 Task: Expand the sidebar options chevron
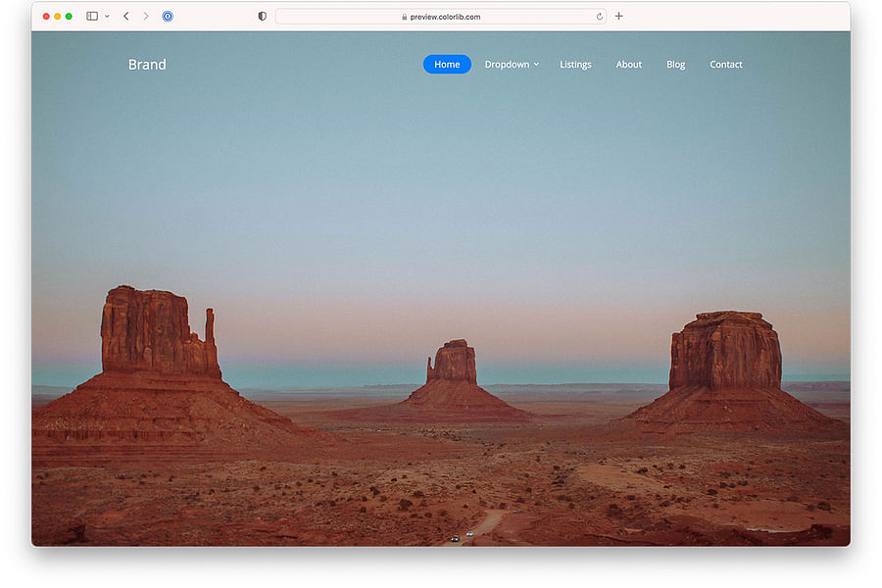tap(106, 16)
